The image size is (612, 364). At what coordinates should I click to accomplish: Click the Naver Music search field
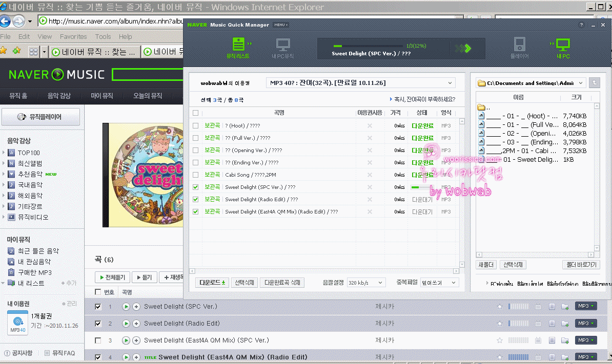148,74
